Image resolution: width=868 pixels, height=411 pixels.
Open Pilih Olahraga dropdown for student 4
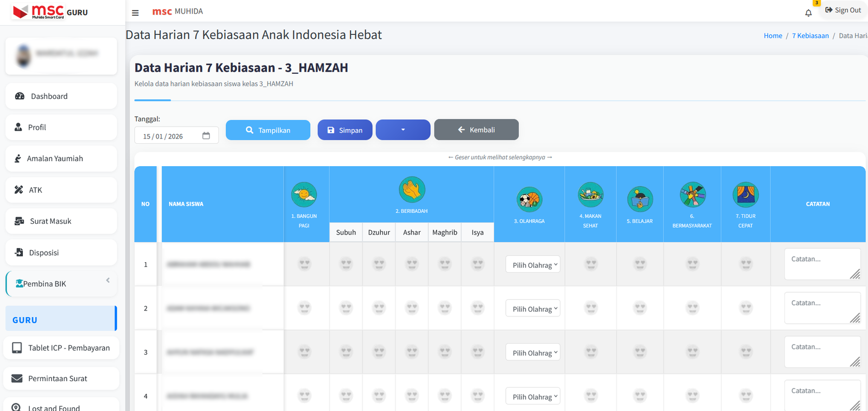[533, 396]
